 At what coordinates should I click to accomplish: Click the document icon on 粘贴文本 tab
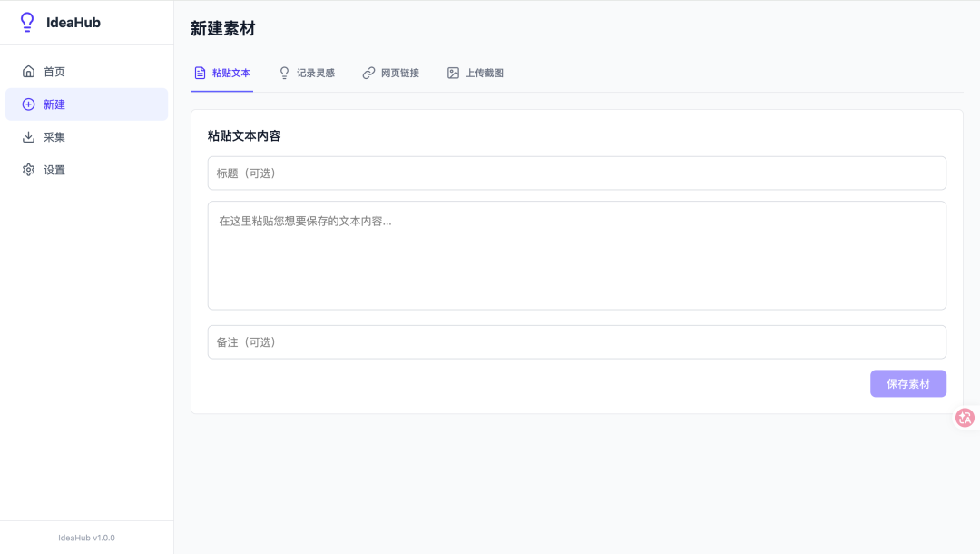click(200, 73)
